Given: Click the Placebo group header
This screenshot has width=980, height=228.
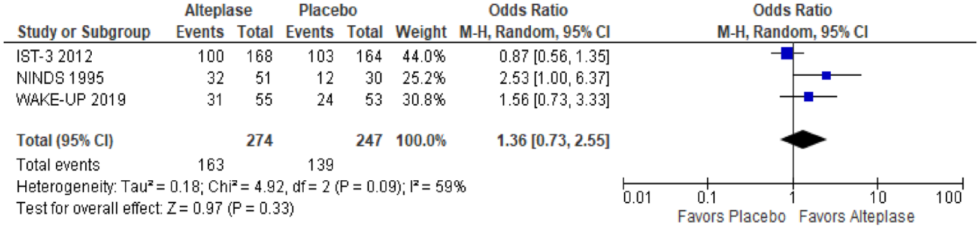Looking at the screenshot, I should click(328, 10).
